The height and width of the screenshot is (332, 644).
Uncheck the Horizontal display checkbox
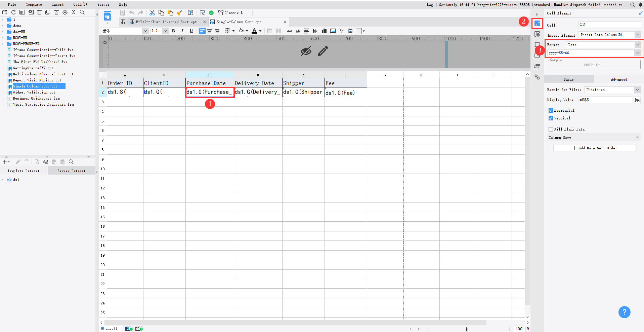(x=551, y=110)
